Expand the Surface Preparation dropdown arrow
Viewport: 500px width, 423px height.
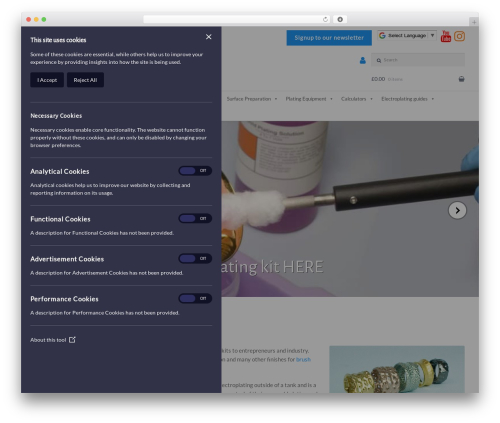tap(276, 99)
